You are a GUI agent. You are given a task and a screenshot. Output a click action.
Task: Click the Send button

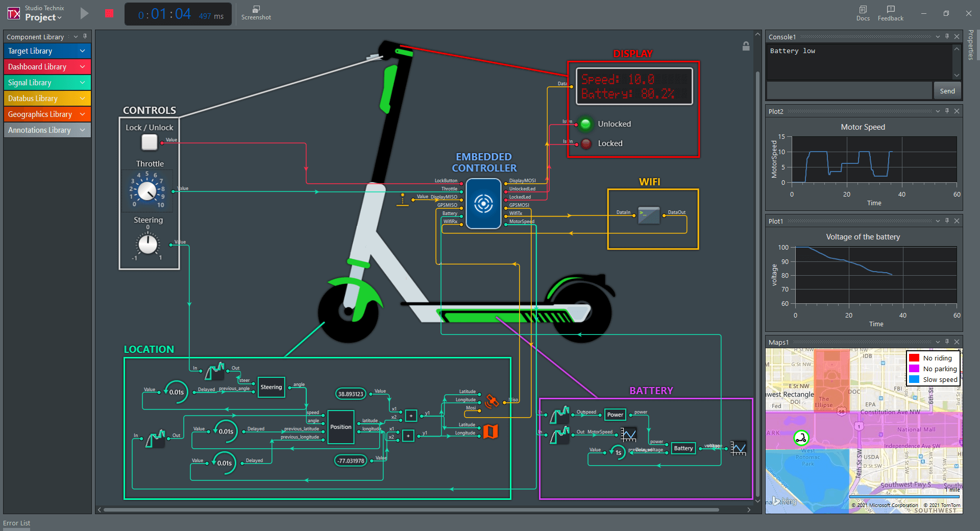[x=947, y=91]
